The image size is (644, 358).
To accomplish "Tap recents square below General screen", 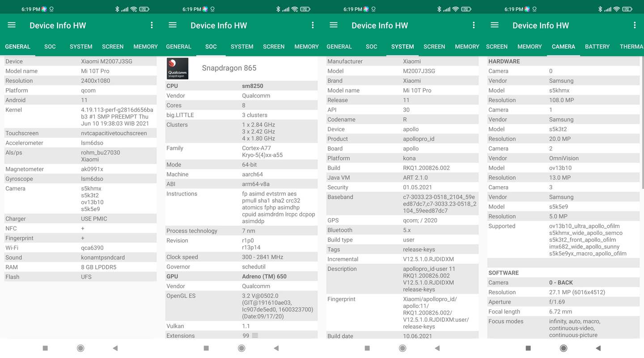I will coord(45,348).
